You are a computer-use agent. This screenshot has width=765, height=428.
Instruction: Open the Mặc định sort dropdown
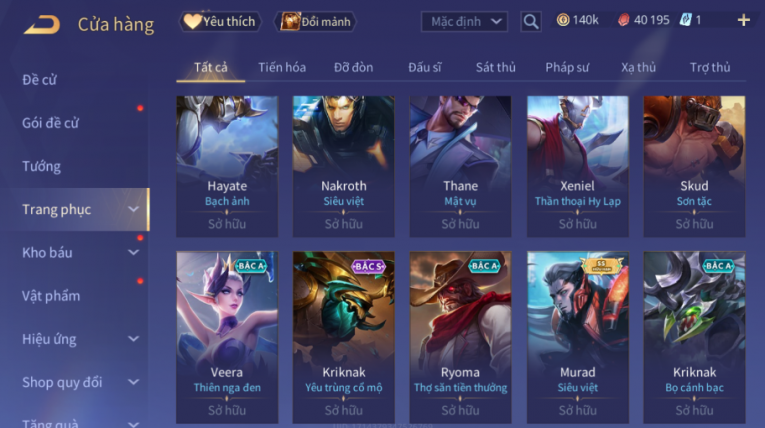click(464, 21)
